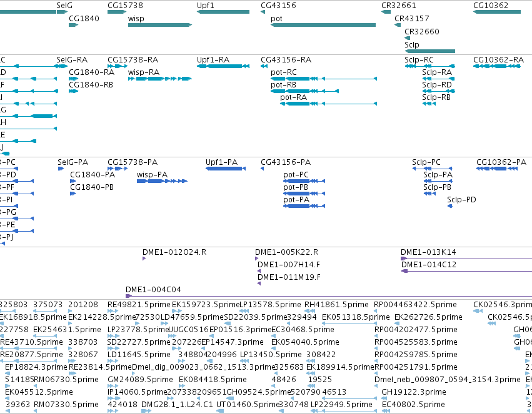532x414 pixels.
Task: Click the pot-RC transcript label
Action: 284,72
